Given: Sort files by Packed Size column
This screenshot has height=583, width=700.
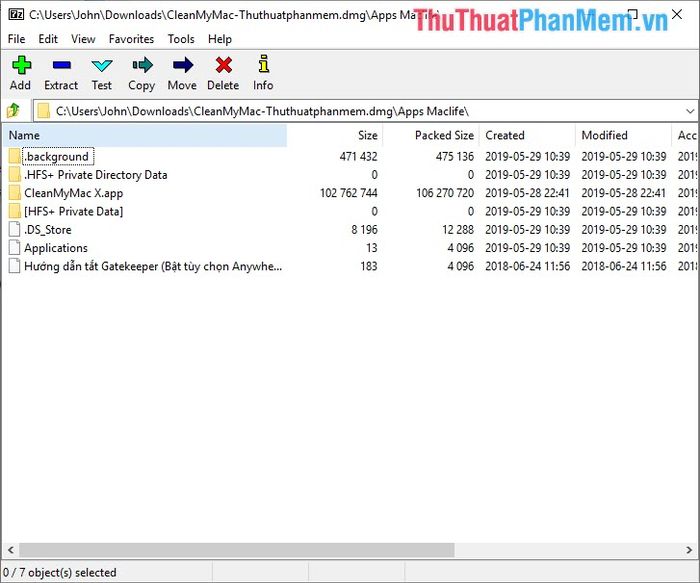Looking at the screenshot, I should pyautogui.click(x=443, y=135).
